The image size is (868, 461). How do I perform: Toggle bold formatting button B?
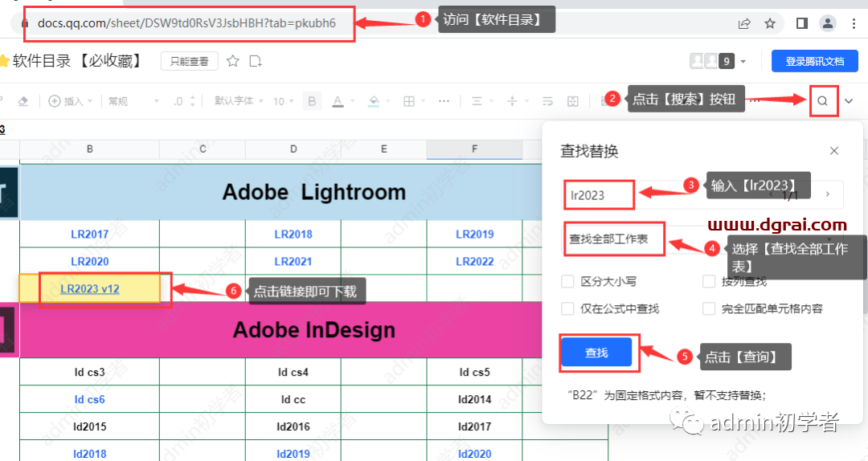click(312, 101)
